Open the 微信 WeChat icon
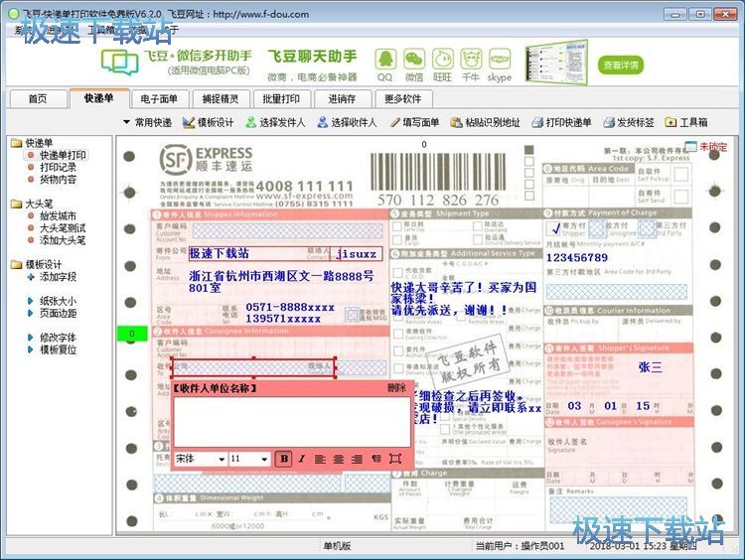The image size is (745, 560). pyautogui.click(x=414, y=60)
